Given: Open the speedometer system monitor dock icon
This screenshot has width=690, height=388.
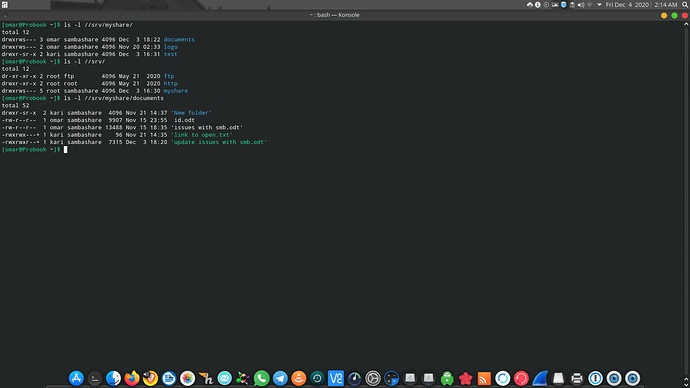Looking at the screenshot, I should (x=354, y=378).
